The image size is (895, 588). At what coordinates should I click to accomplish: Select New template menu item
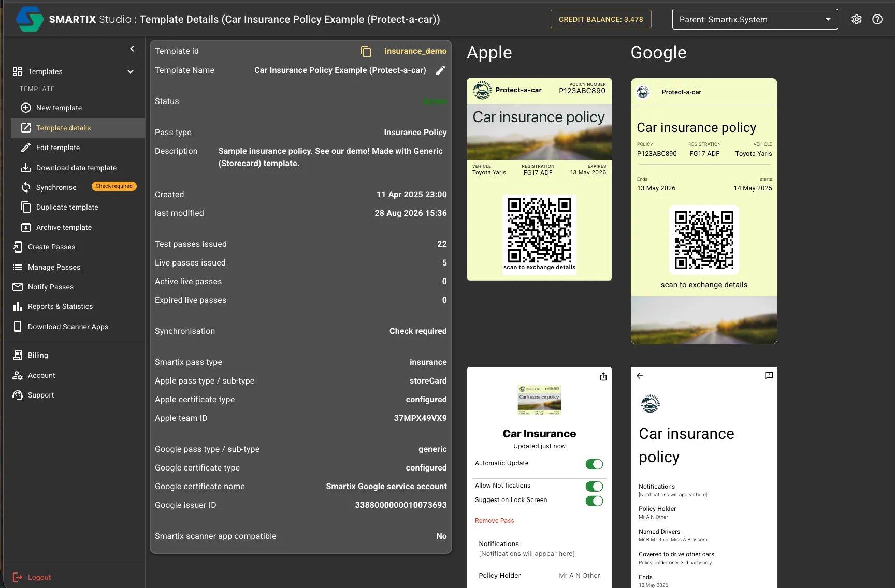tap(78, 108)
